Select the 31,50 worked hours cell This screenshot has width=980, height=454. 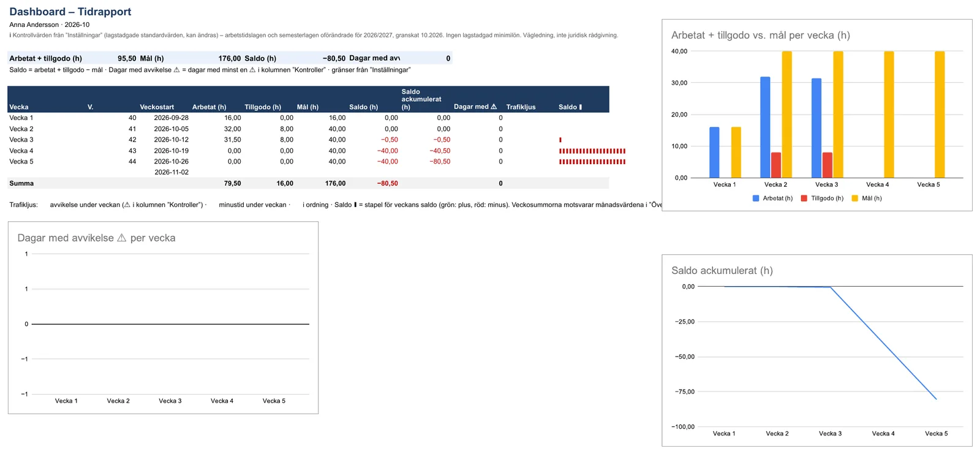(x=233, y=140)
